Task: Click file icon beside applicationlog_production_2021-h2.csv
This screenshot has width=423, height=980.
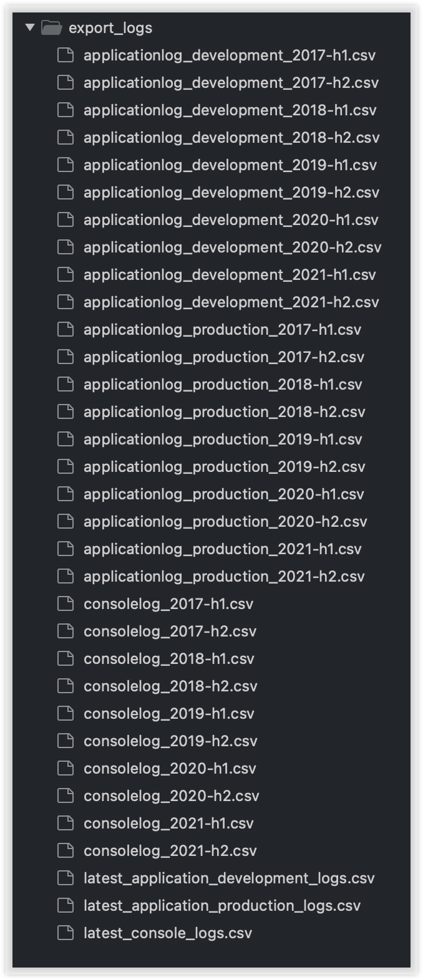Action: click(65, 576)
